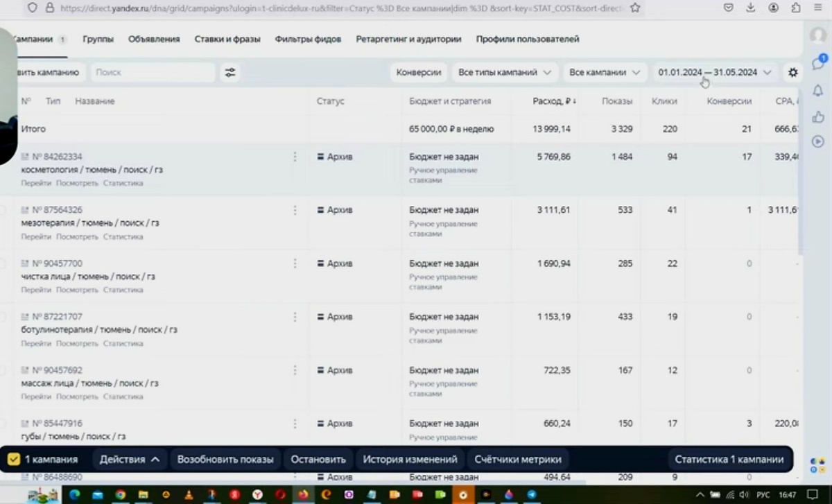Sort by the 'Расход, ₽' column header

[555, 101]
